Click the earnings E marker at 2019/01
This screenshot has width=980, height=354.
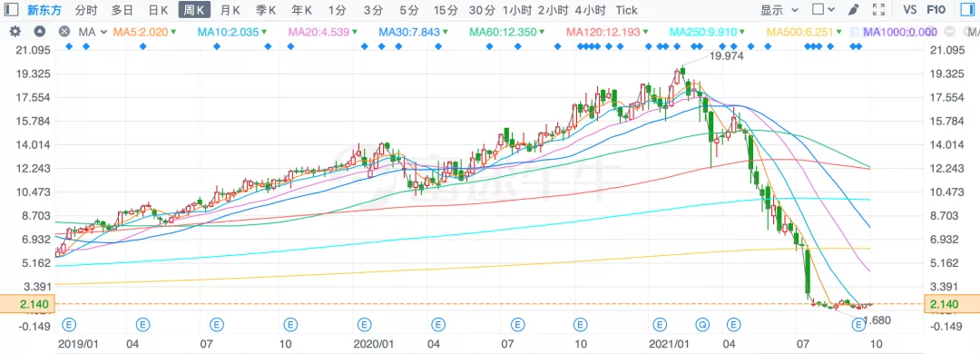tap(69, 325)
